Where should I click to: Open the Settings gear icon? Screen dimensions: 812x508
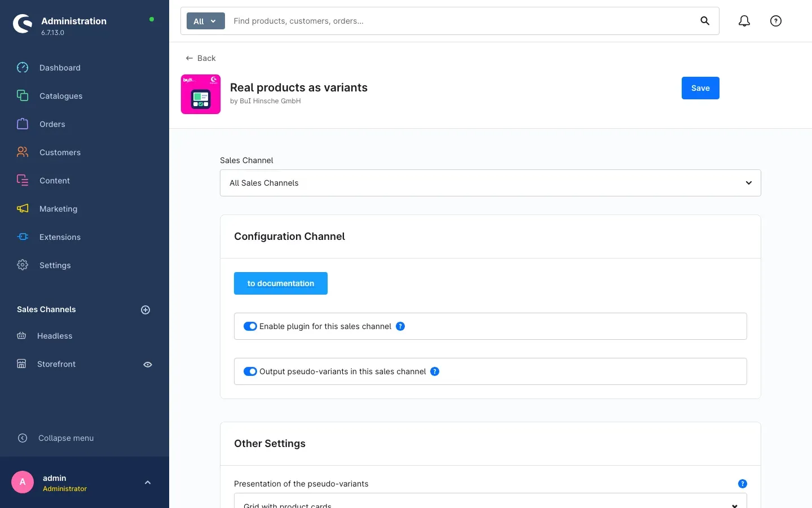point(23,265)
